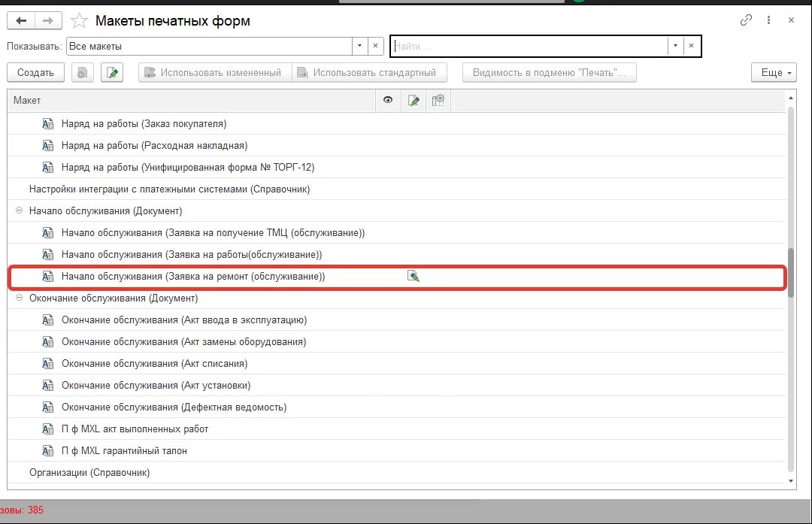Click document icon of Заявка на ремонт (обслуживание) row
Viewport: 812px width, 524px height.
pyautogui.click(x=47, y=277)
